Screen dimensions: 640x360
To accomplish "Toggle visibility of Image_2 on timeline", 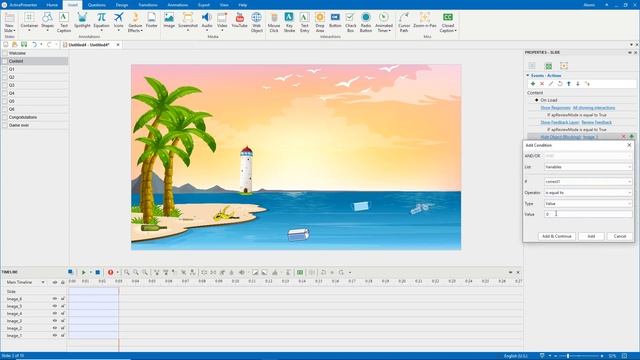I will [x=55, y=328].
